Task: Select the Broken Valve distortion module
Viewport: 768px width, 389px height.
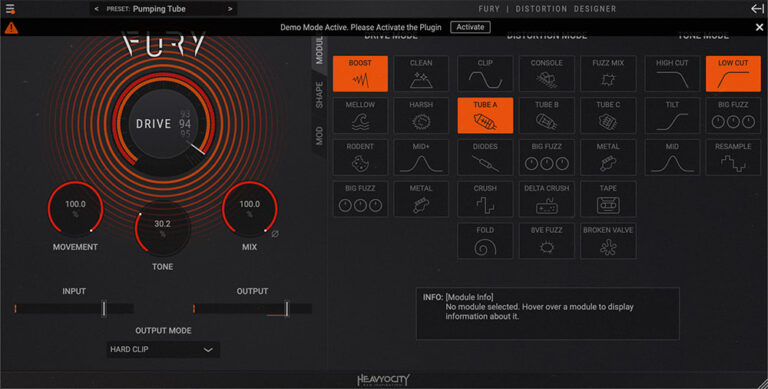Action: [608, 241]
